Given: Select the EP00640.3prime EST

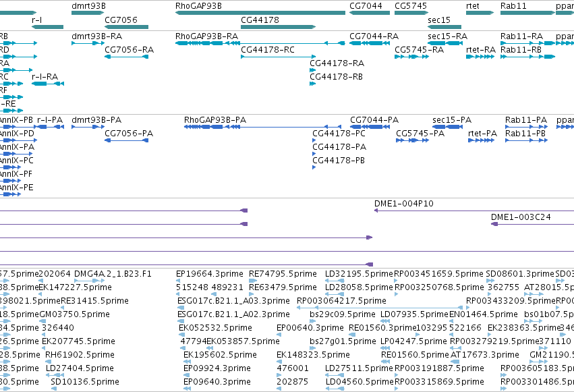Looking at the screenshot, I should tap(279, 335).
